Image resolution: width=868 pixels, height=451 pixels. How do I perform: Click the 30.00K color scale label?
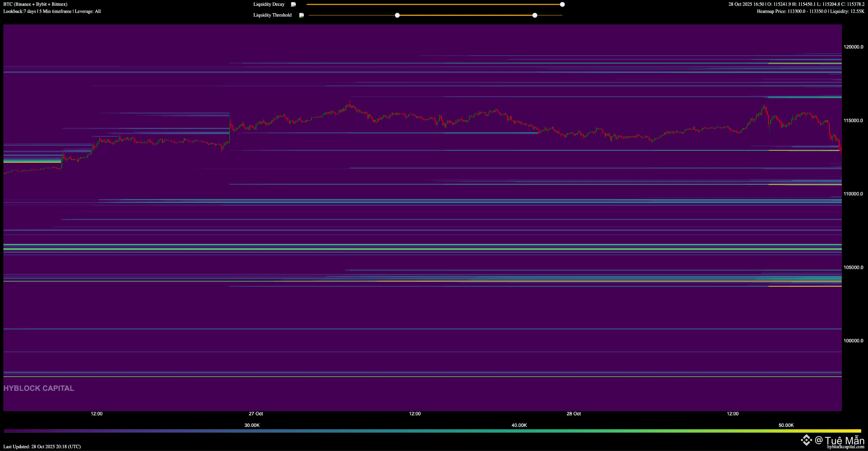click(252, 425)
